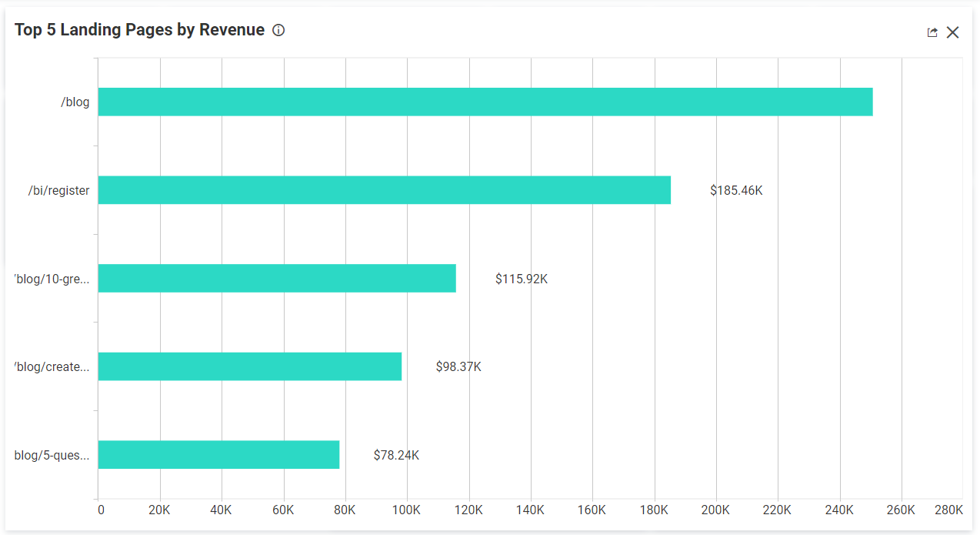Click the /blog/10-gre... revenue bar
Screen dimensions: 980x535
coord(277,279)
